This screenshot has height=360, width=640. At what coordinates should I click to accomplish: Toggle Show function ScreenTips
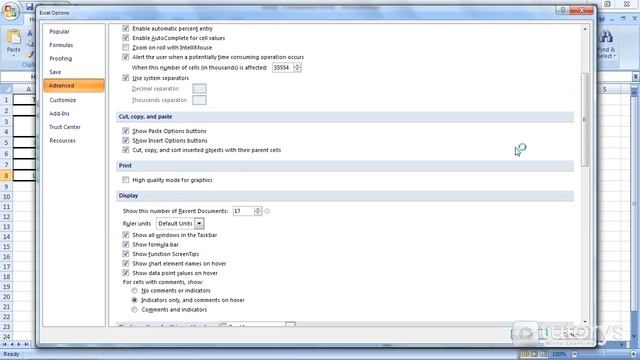pyautogui.click(x=126, y=253)
